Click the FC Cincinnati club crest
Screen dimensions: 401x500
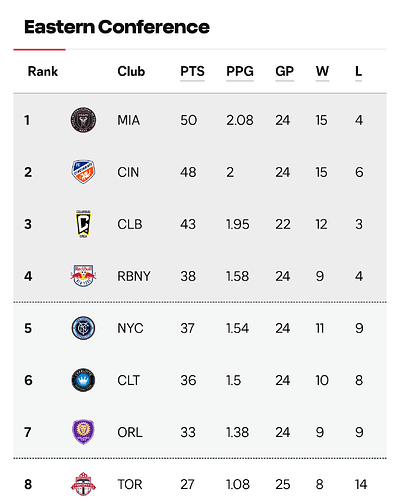pyautogui.click(x=83, y=172)
